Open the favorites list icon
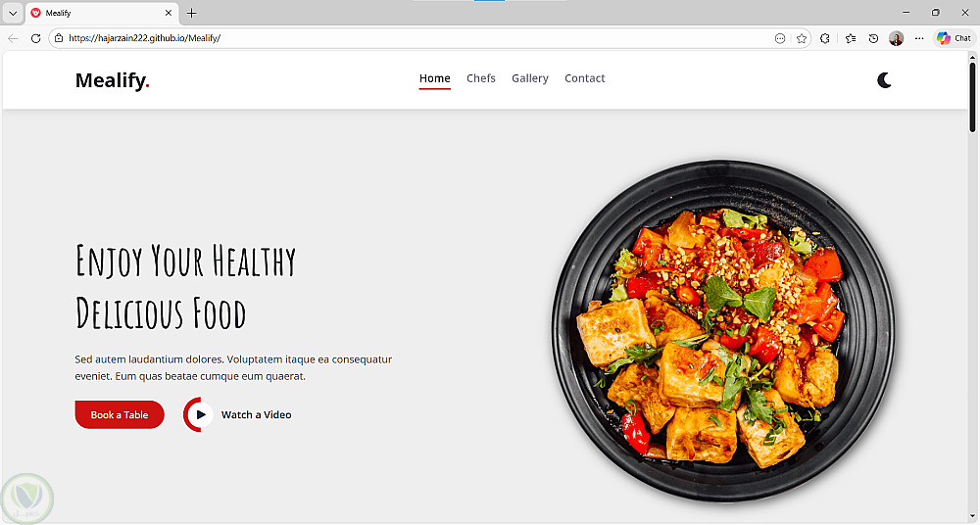Viewport: 980px width, 525px height. (850, 38)
